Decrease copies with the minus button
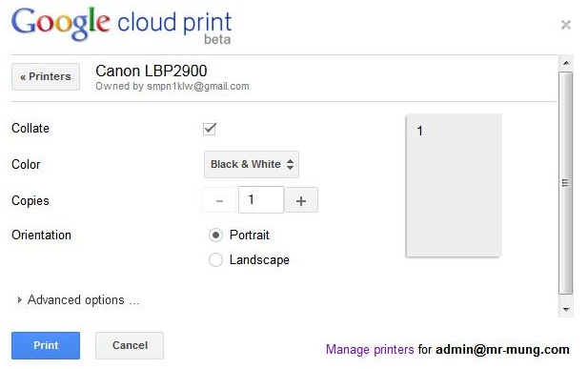 [x=220, y=200]
